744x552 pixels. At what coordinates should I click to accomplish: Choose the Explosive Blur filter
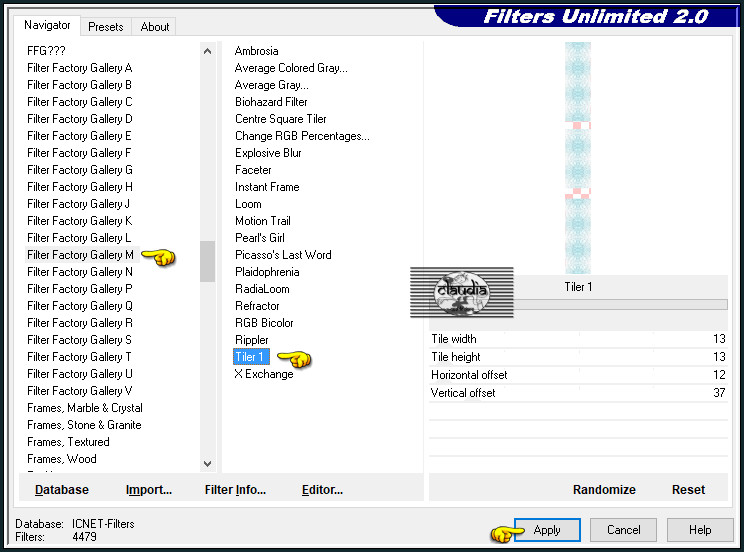tap(268, 153)
